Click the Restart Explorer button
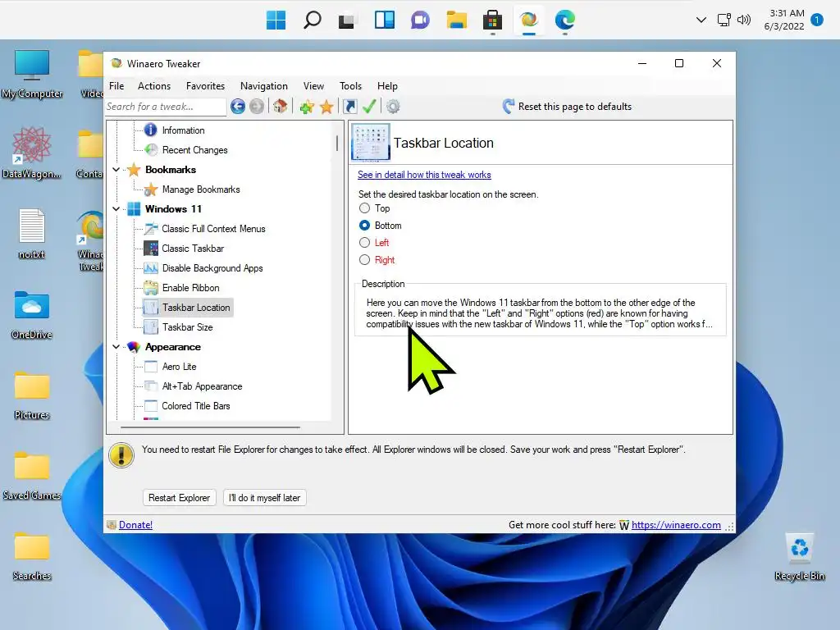Screen dimensions: 840x630 [179, 498]
